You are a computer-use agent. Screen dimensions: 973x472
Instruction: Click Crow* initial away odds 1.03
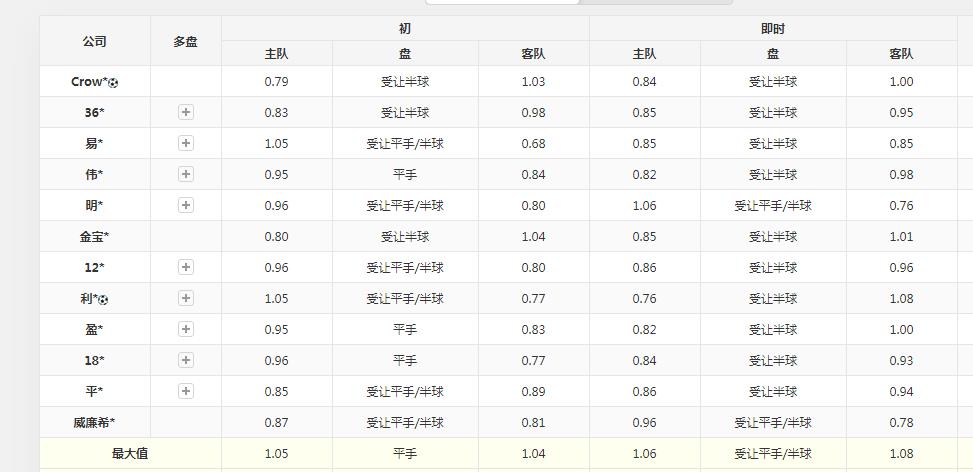coord(534,81)
